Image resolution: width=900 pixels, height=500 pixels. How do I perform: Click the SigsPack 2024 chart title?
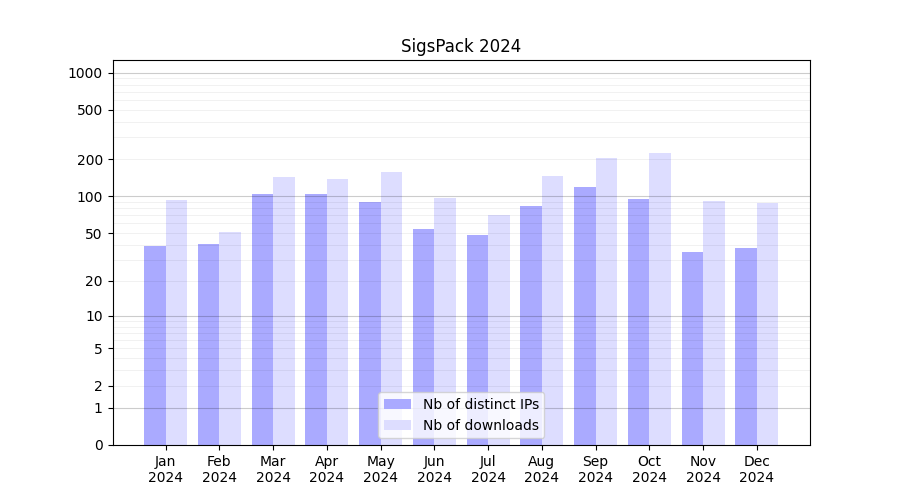coord(460,46)
